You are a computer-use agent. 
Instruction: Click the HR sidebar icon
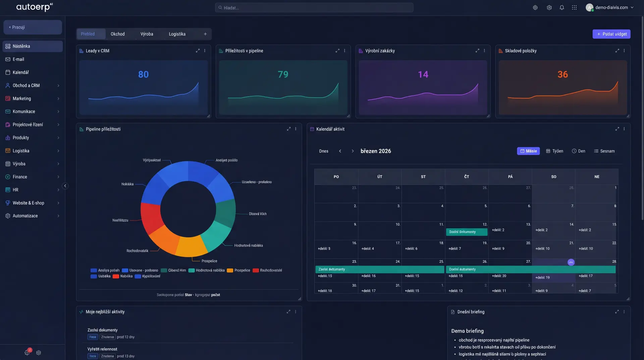pyautogui.click(x=8, y=190)
